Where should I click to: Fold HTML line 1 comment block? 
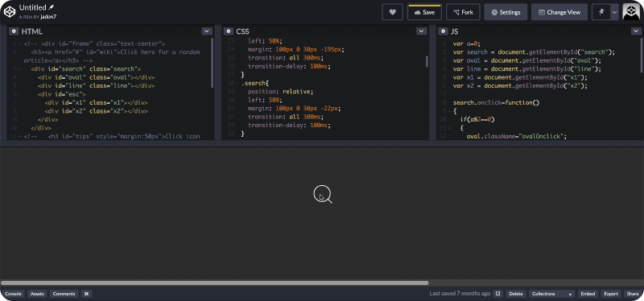click(x=20, y=43)
